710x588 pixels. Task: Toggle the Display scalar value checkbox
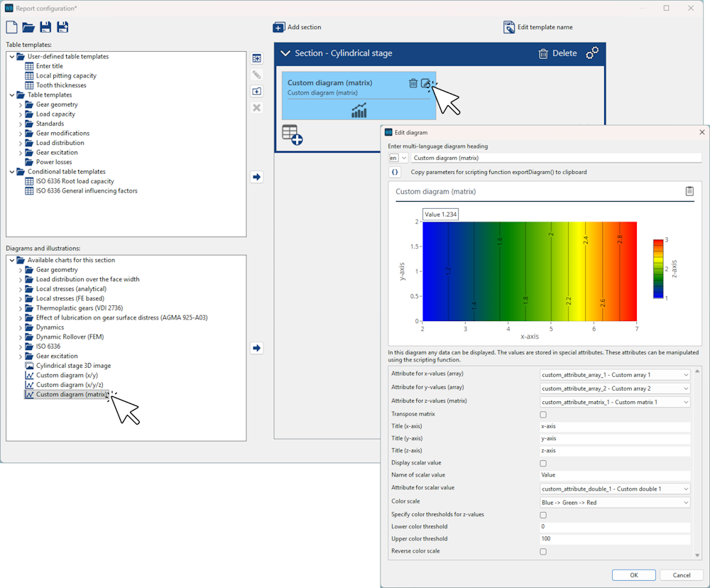click(543, 463)
